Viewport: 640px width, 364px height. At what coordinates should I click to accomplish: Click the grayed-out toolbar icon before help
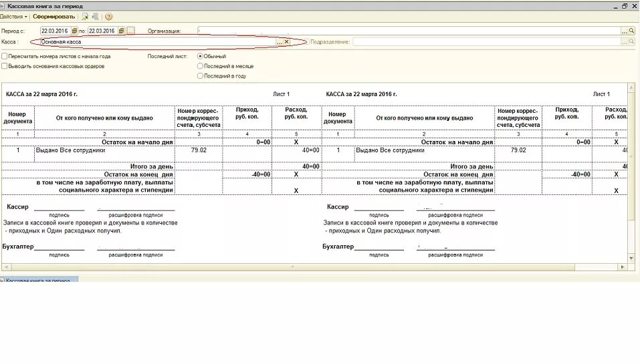point(95,17)
